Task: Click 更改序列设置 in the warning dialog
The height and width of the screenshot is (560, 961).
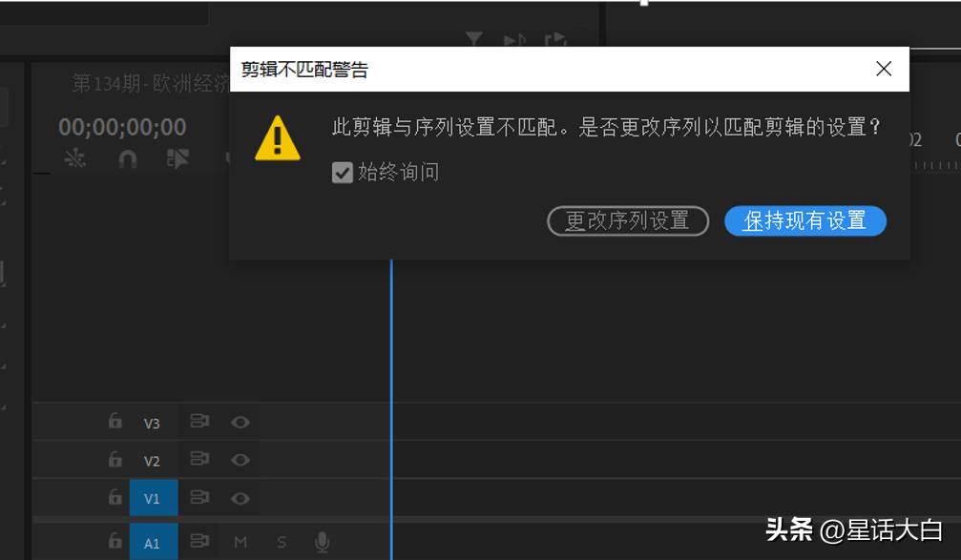Action: (627, 220)
